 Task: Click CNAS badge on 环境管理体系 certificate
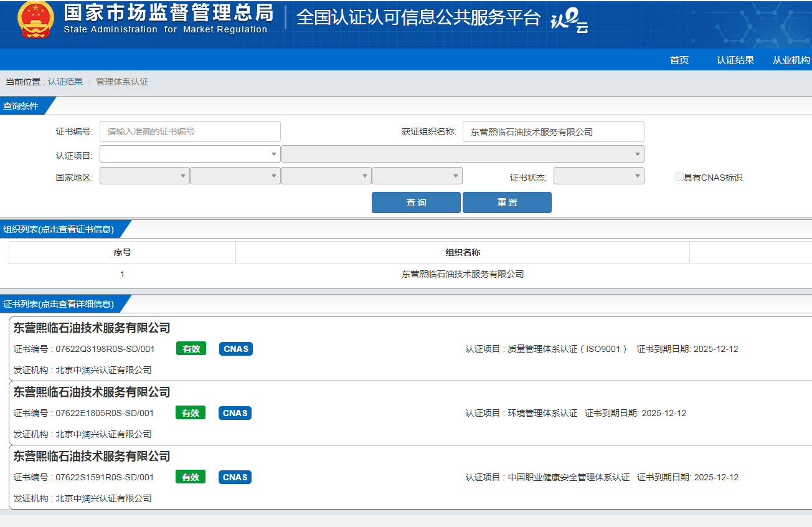[x=235, y=413]
